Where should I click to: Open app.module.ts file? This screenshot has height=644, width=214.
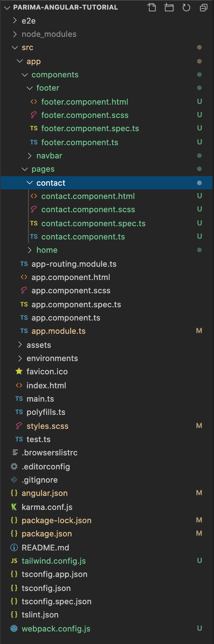(x=59, y=331)
